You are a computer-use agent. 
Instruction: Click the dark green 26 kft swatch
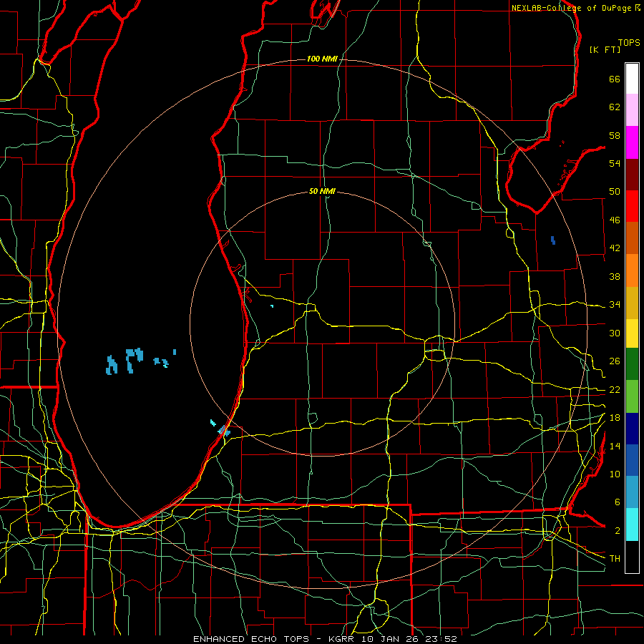[632, 364]
